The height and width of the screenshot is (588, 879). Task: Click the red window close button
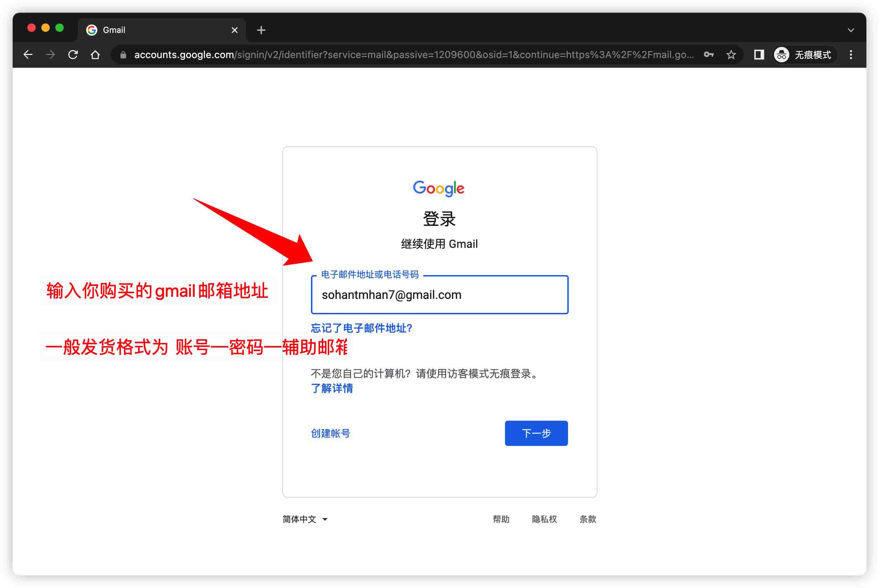click(32, 28)
